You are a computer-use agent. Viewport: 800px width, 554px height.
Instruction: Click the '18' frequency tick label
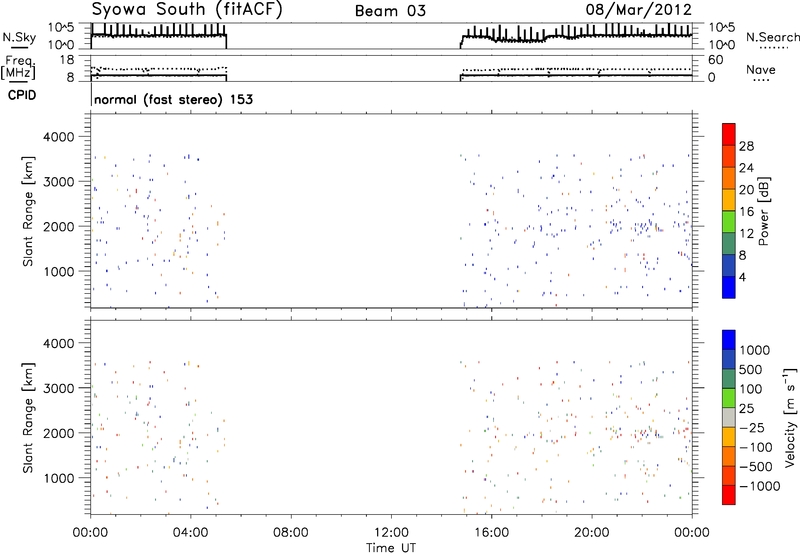pos(67,60)
